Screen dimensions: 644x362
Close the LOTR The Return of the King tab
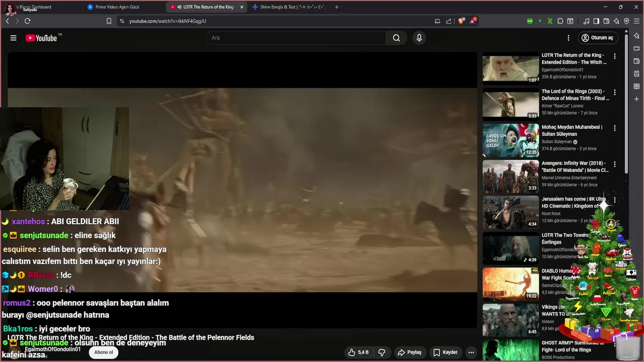point(242,7)
